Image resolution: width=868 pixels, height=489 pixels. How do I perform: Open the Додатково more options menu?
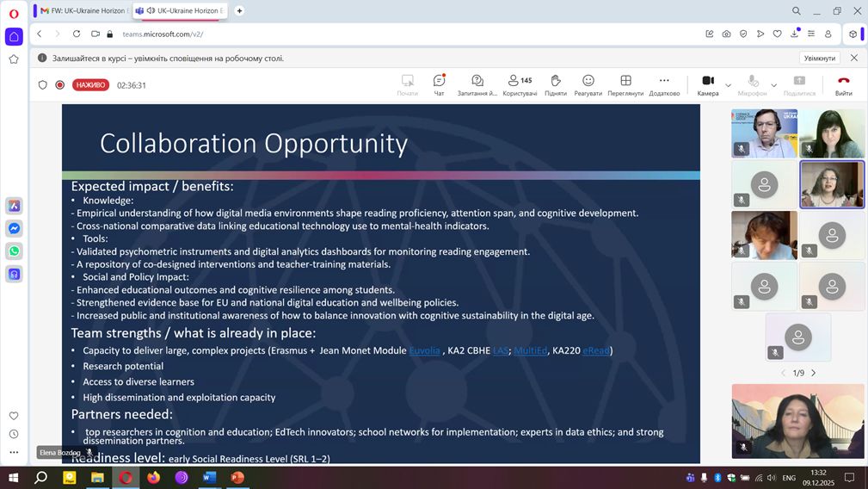click(x=663, y=84)
